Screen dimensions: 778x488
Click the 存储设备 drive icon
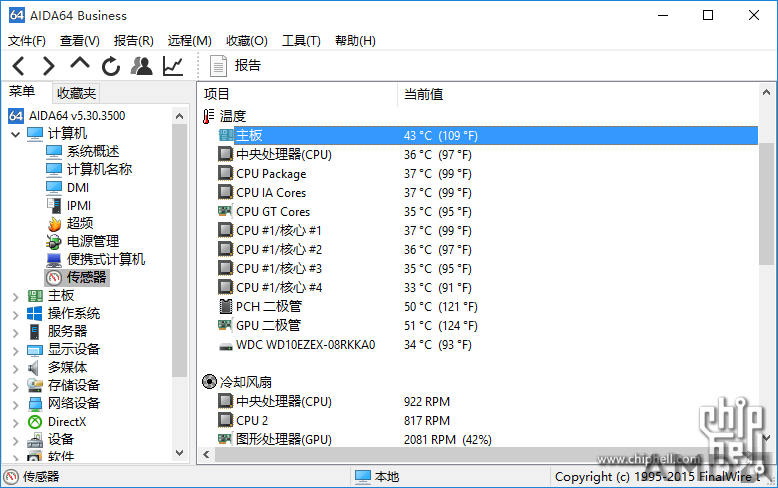35,385
